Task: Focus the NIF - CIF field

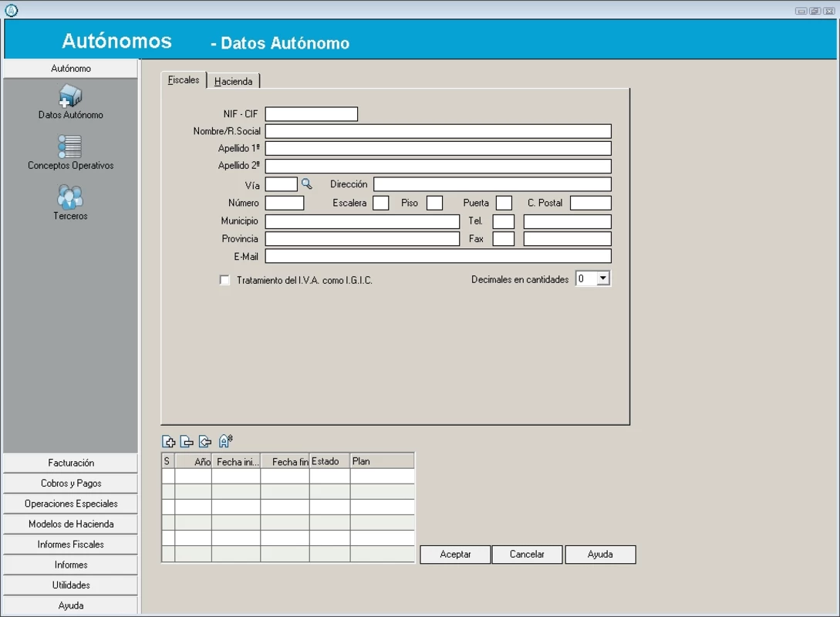Action: [x=312, y=114]
